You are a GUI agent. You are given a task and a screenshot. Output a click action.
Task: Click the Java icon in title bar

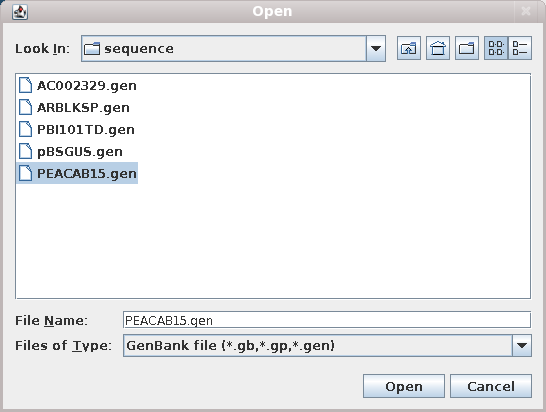coord(20,12)
